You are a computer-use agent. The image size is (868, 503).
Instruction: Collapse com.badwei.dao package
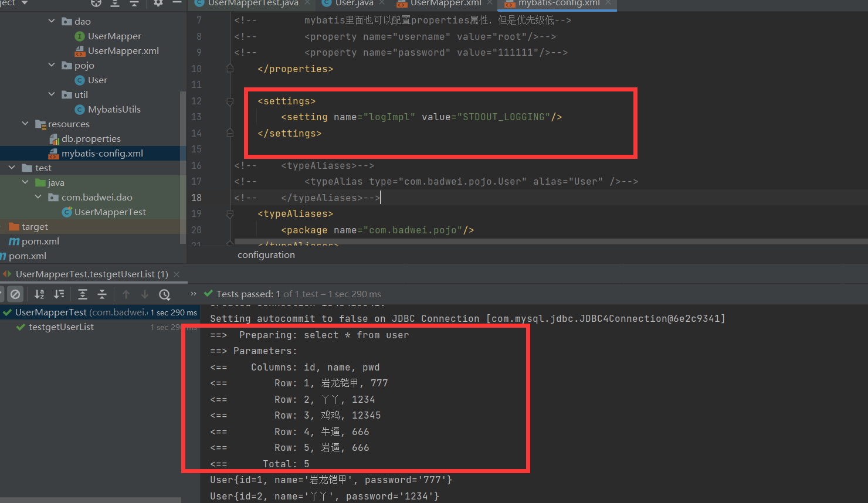coord(39,197)
